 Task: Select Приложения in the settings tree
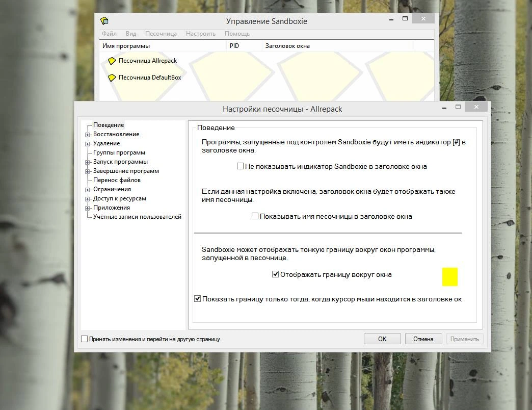tap(111, 208)
